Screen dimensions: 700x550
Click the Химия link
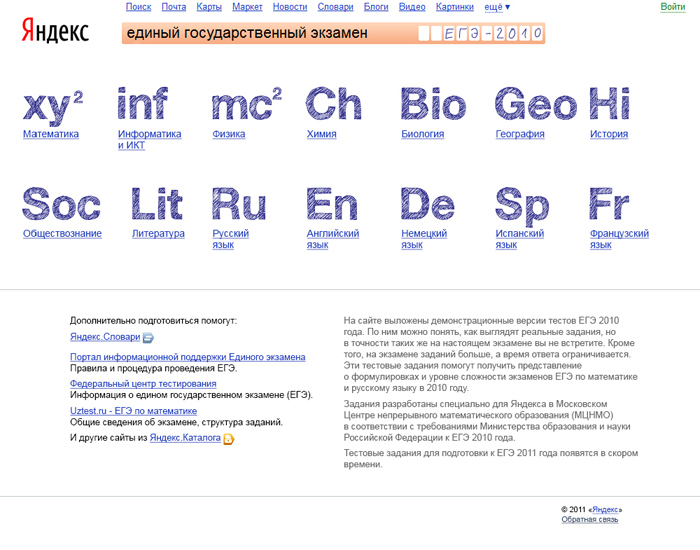tap(321, 134)
